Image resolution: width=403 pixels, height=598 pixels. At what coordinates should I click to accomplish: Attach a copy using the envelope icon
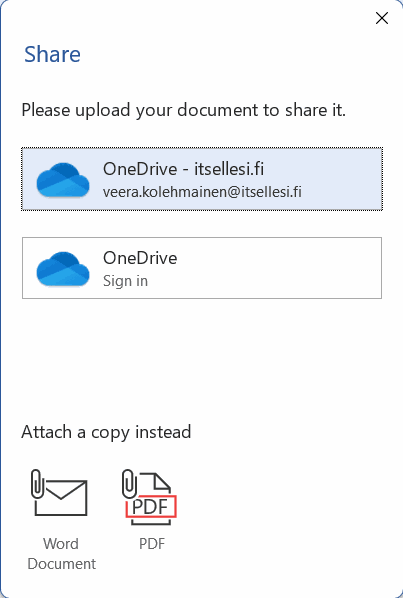[x=59, y=493]
